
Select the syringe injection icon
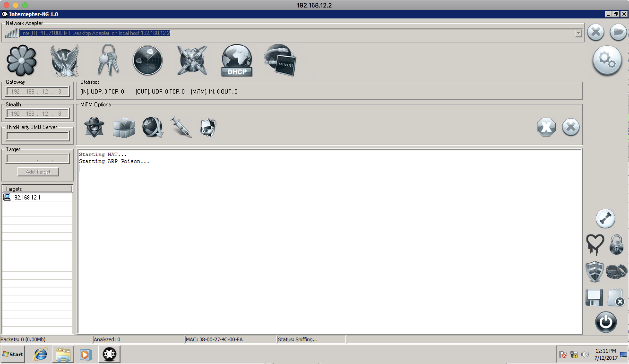pyautogui.click(x=181, y=127)
